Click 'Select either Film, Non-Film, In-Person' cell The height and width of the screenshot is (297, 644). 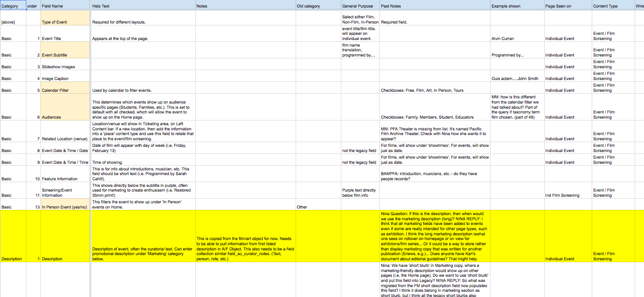click(x=360, y=18)
